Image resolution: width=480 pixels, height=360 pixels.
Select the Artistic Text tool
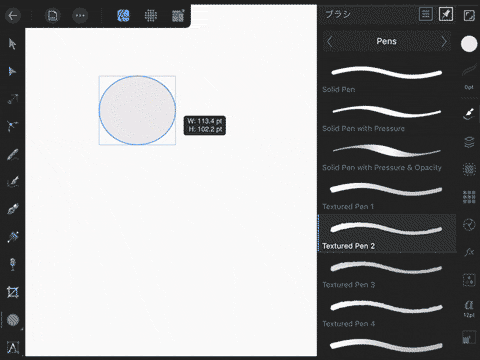pos(13,348)
